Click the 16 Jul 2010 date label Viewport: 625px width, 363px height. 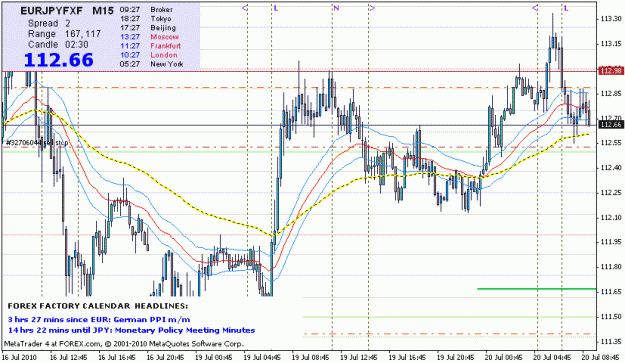[x=19, y=357]
